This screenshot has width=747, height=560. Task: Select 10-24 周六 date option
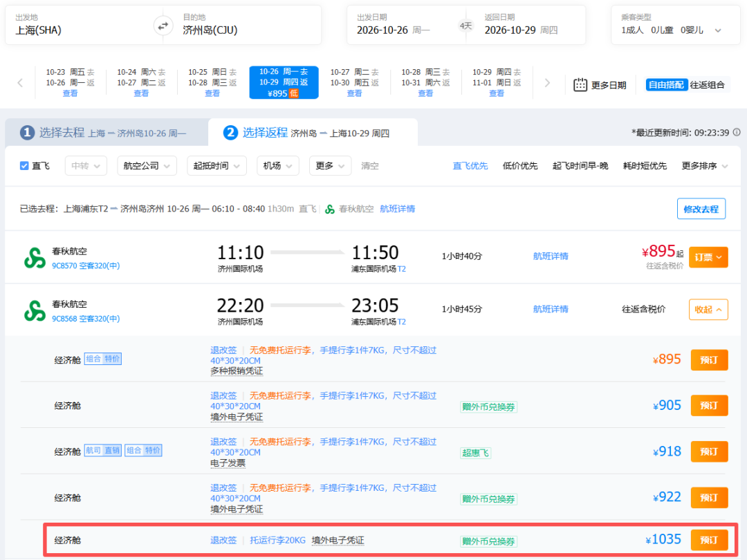point(141,83)
